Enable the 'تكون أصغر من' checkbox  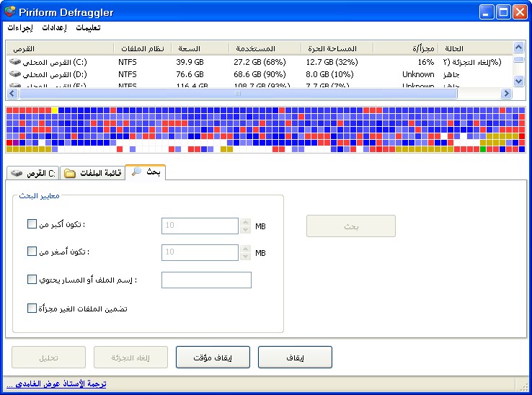(32, 252)
